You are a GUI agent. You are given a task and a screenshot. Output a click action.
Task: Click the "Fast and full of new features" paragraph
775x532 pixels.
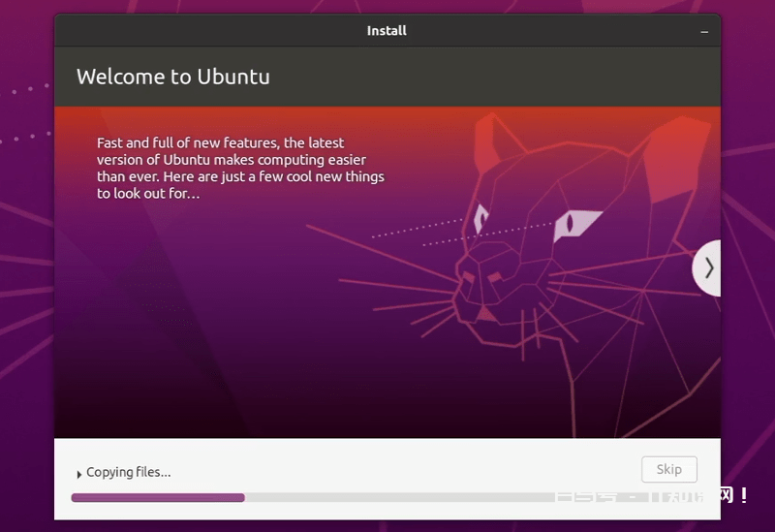point(240,168)
